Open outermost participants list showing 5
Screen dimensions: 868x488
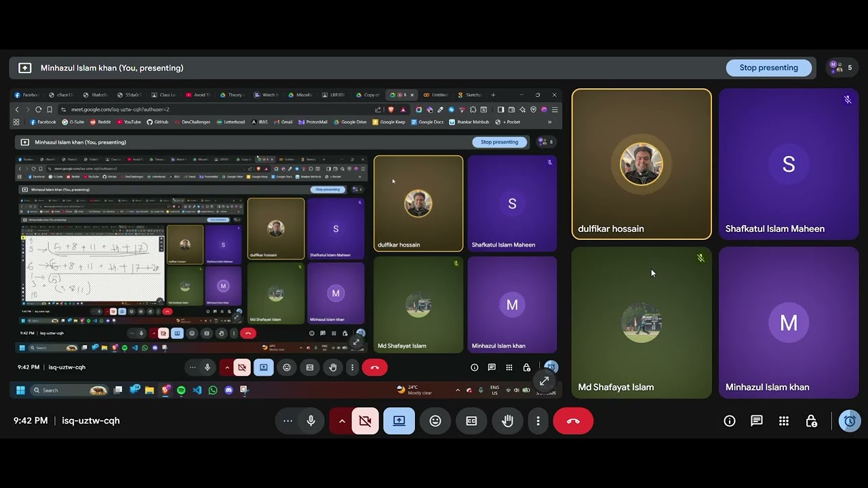click(x=841, y=68)
